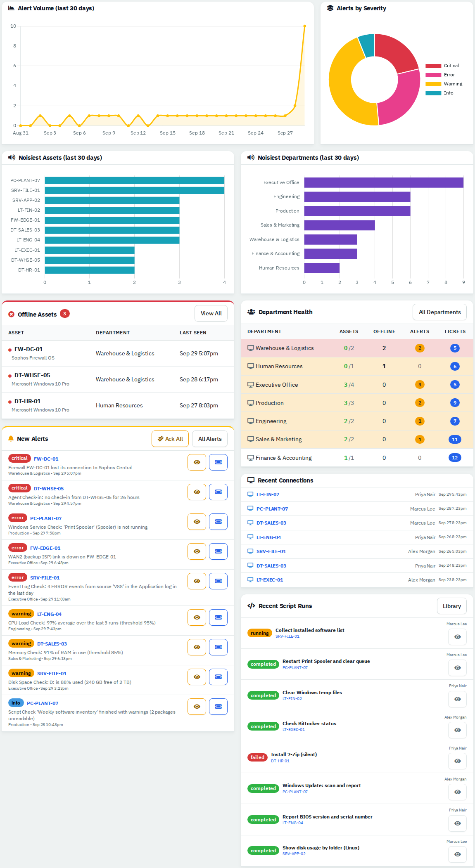Click eye icon on PC-PLANT-07 info Script Check alert
This screenshot has height=868, width=475.
click(x=197, y=707)
